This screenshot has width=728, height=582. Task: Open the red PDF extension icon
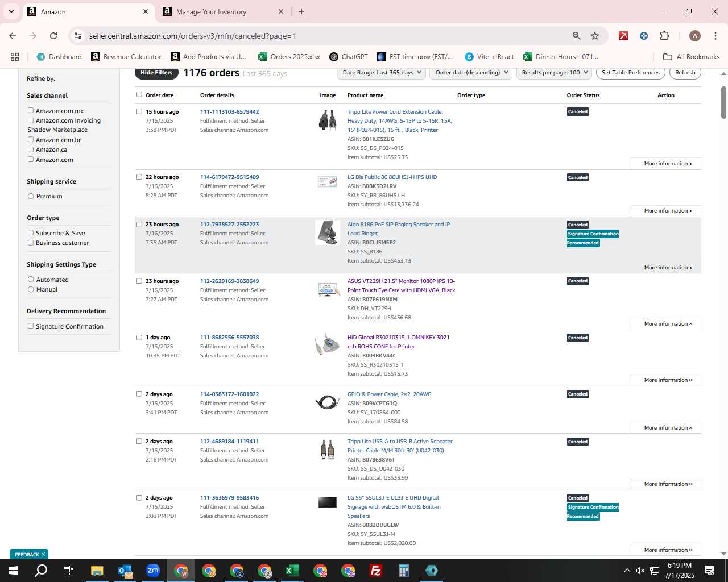(x=623, y=36)
